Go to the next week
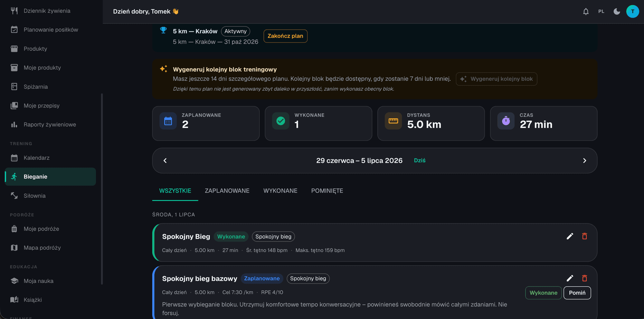This screenshot has width=644, height=319. coord(584,160)
